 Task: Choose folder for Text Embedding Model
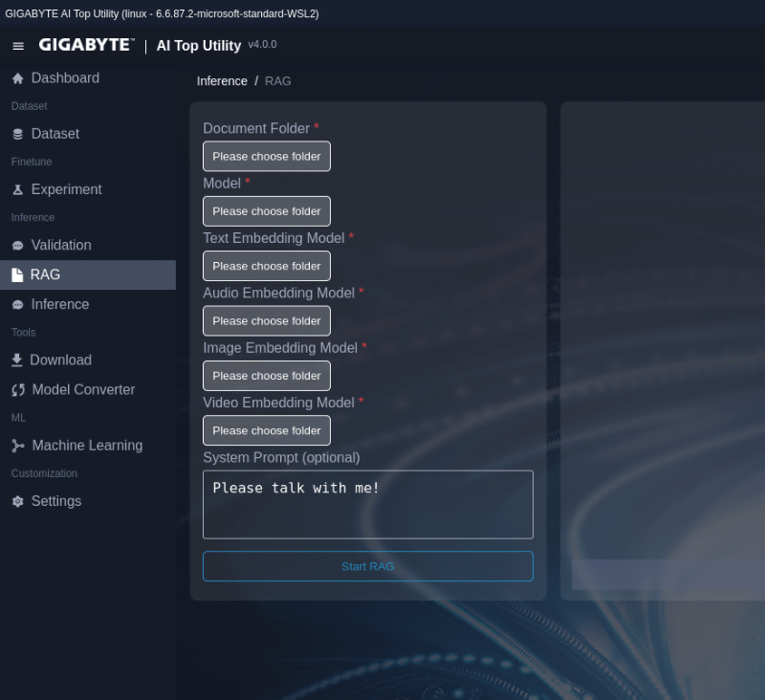[267, 266]
